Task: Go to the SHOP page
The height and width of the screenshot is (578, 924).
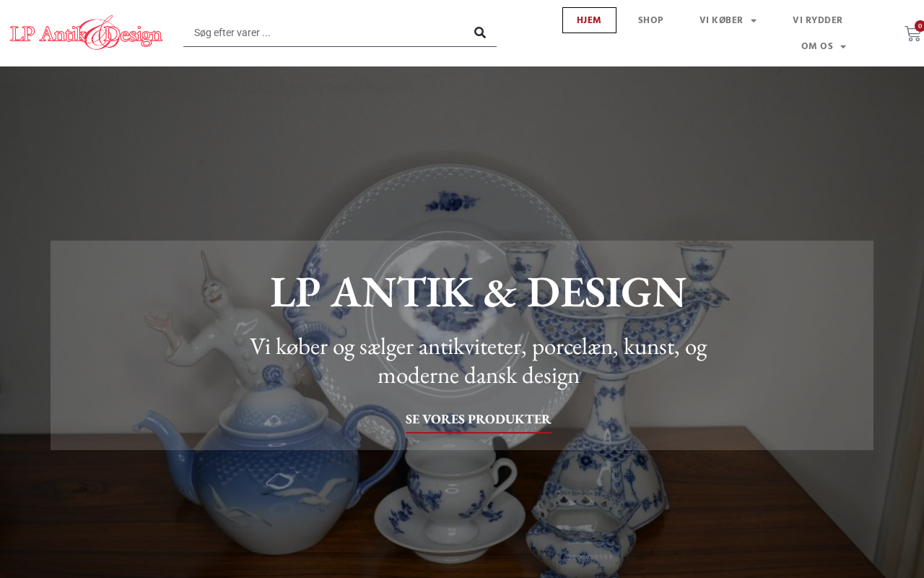Action: pos(650,20)
